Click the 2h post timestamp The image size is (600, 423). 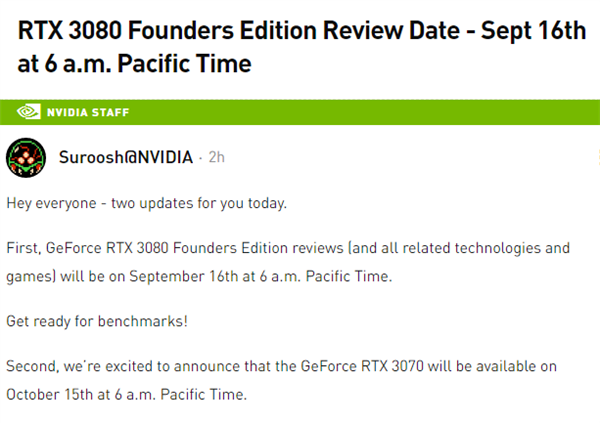coord(216,158)
